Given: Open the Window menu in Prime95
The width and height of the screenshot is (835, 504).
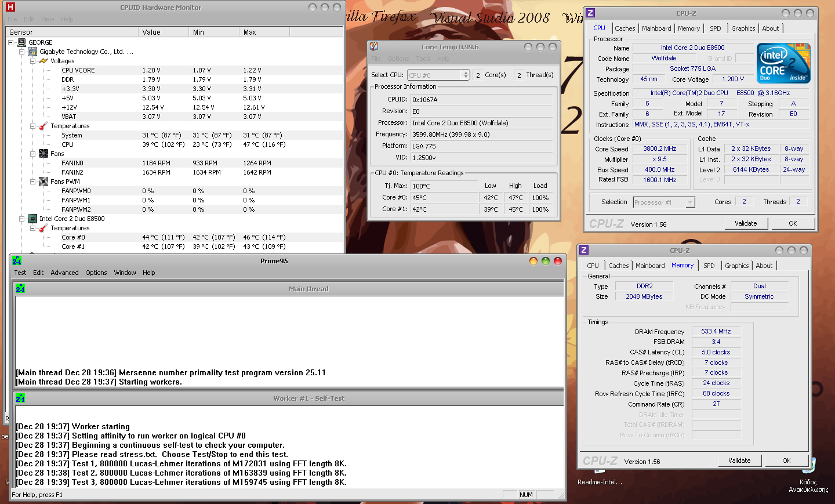Looking at the screenshot, I should pyautogui.click(x=125, y=273).
